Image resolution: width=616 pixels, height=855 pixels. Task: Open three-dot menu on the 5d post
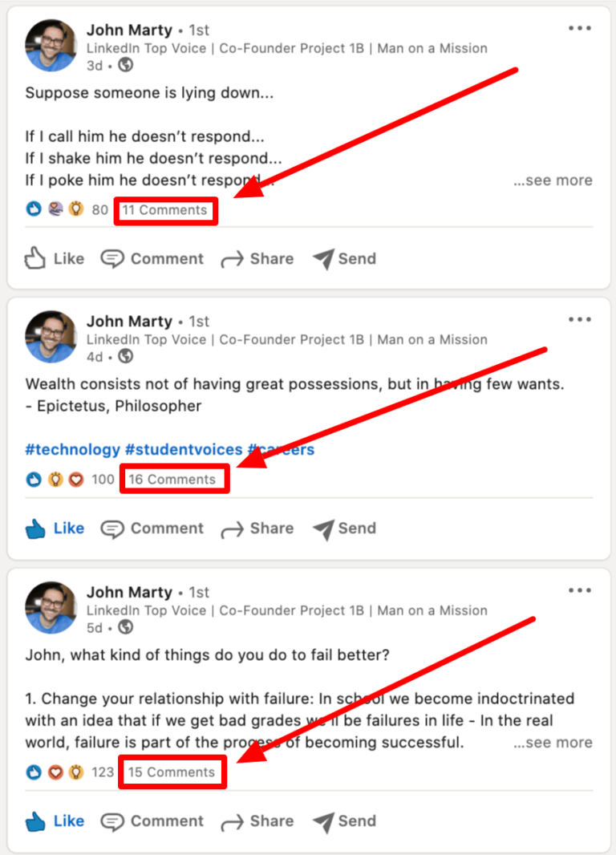coord(579,590)
